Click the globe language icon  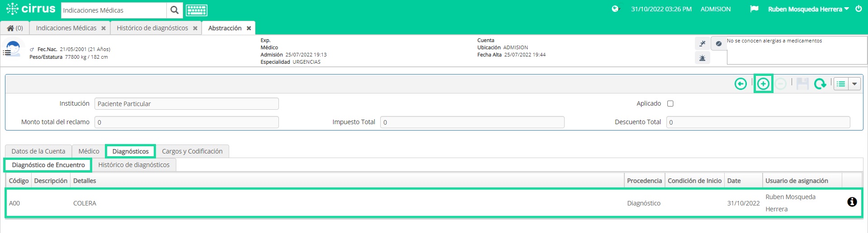(x=615, y=9)
